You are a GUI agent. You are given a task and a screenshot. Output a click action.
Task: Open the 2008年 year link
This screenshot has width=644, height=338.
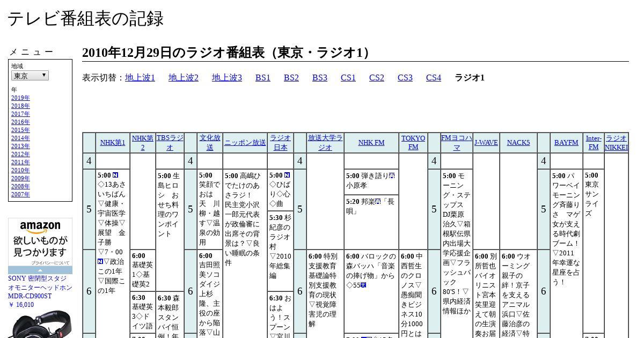click(x=20, y=187)
